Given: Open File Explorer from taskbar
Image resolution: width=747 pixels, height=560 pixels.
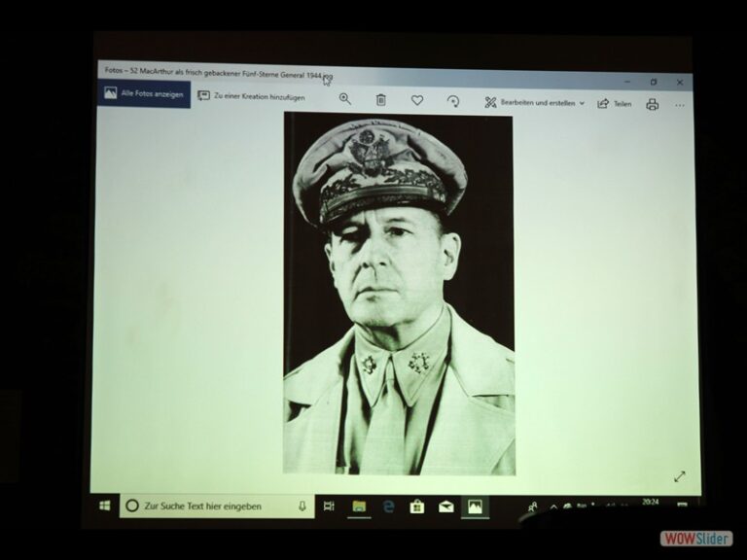Looking at the screenshot, I should [x=359, y=506].
